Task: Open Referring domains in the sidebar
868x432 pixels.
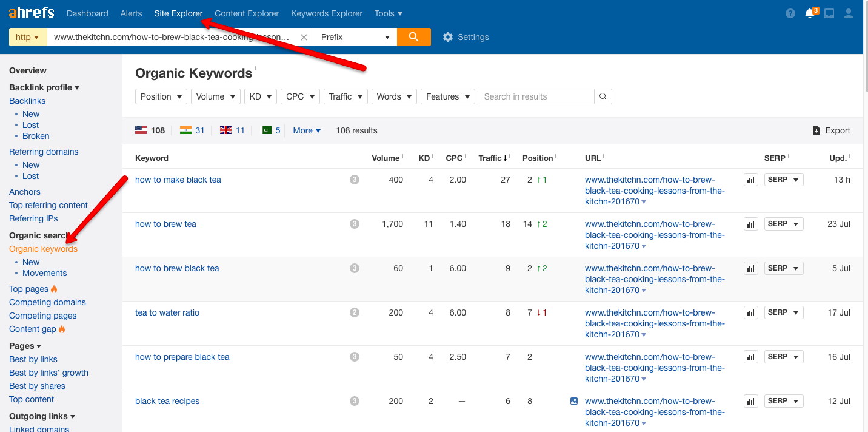Action: [44, 152]
